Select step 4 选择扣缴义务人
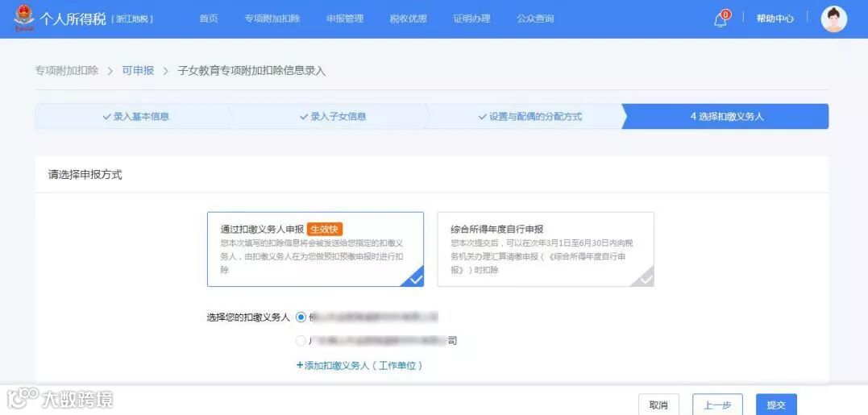 click(726, 117)
